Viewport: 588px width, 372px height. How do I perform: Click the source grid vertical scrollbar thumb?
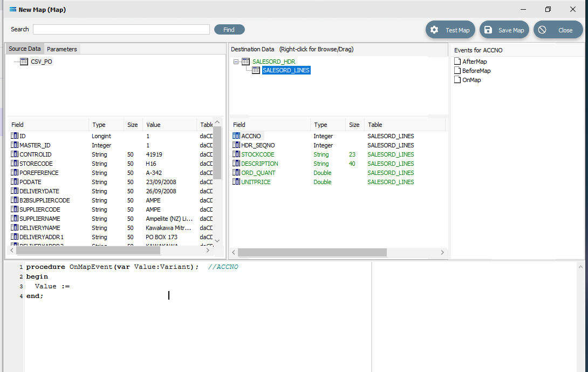(x=217, y=153)
